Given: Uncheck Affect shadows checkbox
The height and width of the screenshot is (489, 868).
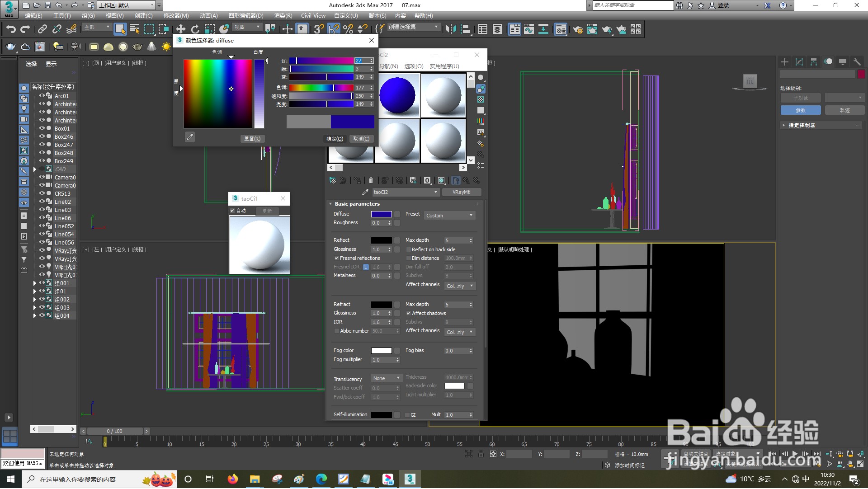Looking at the screenshot, I should 408,313.
